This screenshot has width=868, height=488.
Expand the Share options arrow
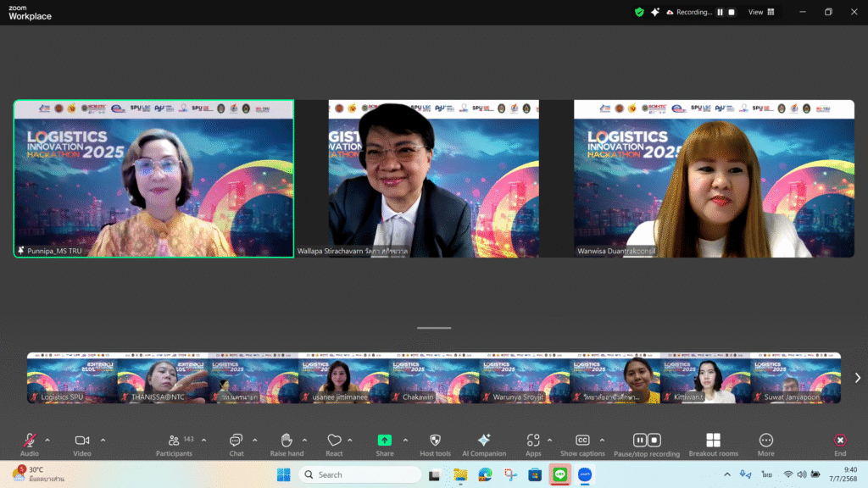coord(405,441)
